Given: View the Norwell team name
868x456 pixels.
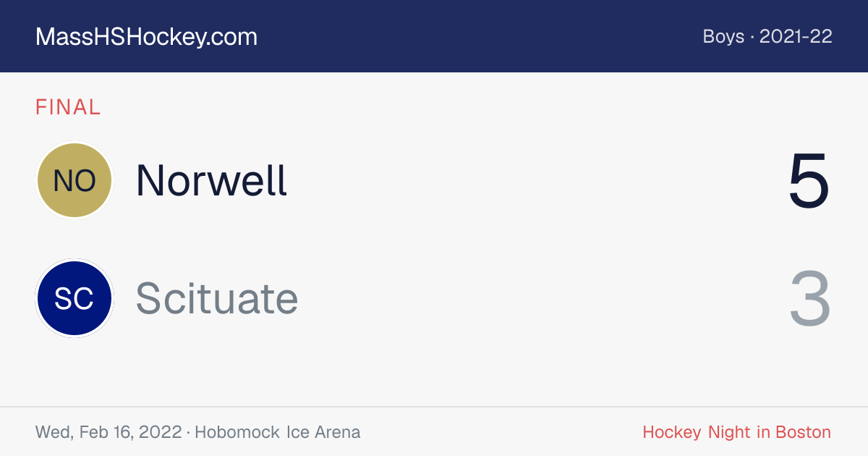Looking at the screenshot, I should click(x=211, y=180).
